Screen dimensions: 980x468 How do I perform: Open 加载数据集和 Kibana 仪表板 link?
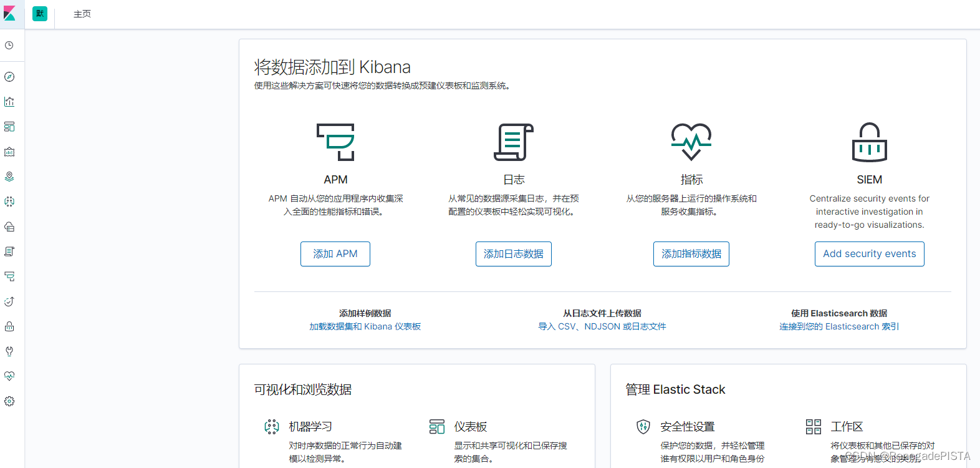(x=365, y=326)
